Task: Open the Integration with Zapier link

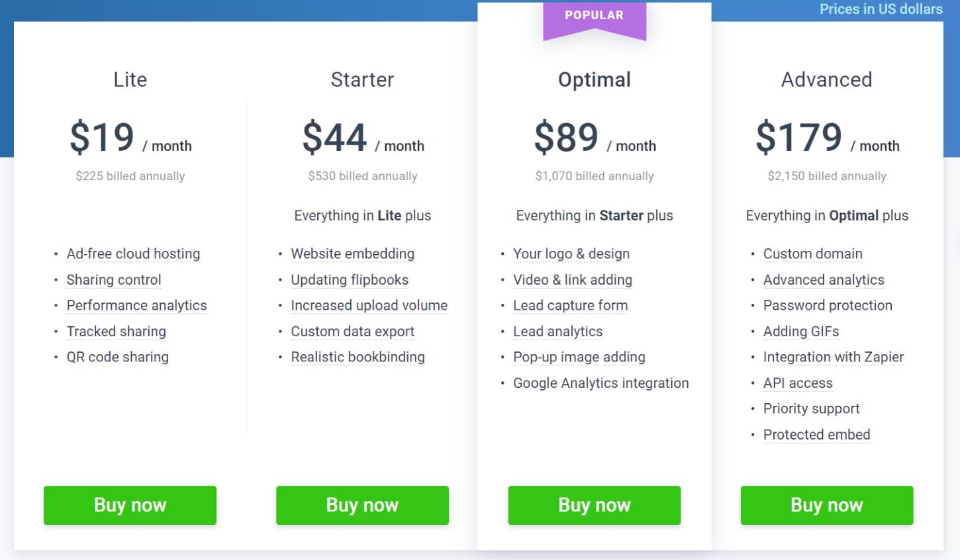Action: click(x=834, y=357)
